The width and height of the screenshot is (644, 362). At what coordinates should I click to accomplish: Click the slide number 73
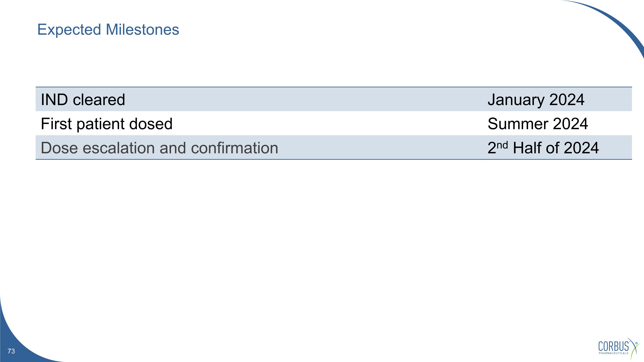(11, 351)
